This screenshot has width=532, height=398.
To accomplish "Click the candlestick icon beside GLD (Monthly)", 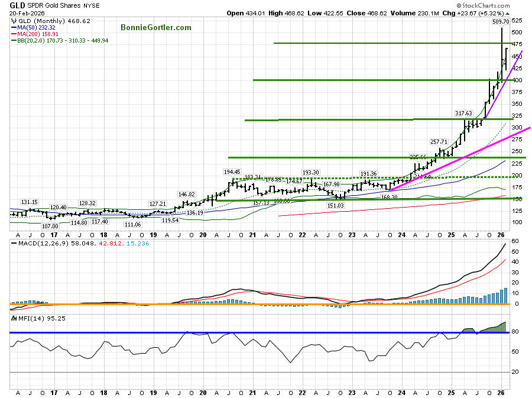I will pyautogui.click(x=14, y=20).
